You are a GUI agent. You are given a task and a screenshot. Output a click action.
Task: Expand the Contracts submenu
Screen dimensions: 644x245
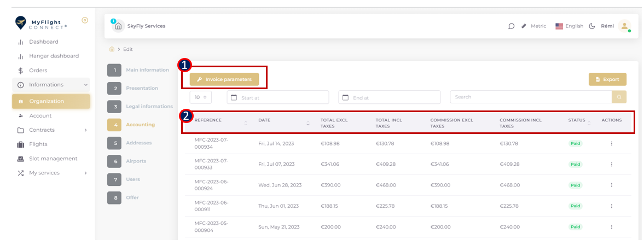pyautogui.click(x=51, y=130)
